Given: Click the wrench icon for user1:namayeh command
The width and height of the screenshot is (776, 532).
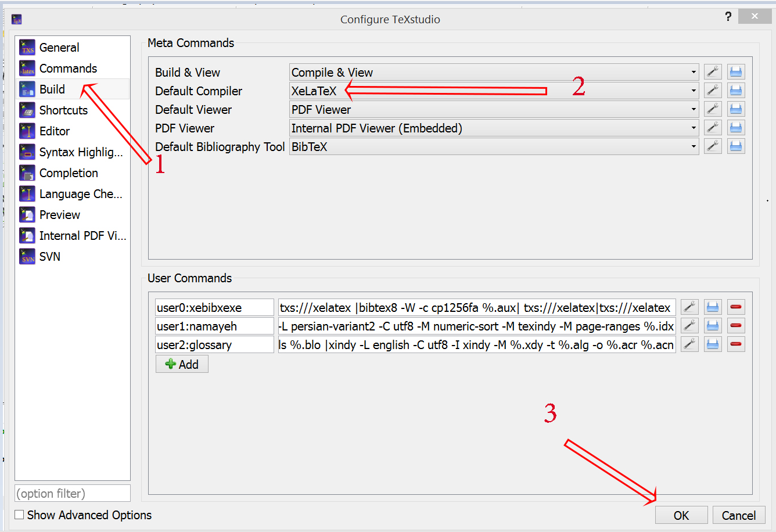Looking at the screenshot, I should pos(689,326).
